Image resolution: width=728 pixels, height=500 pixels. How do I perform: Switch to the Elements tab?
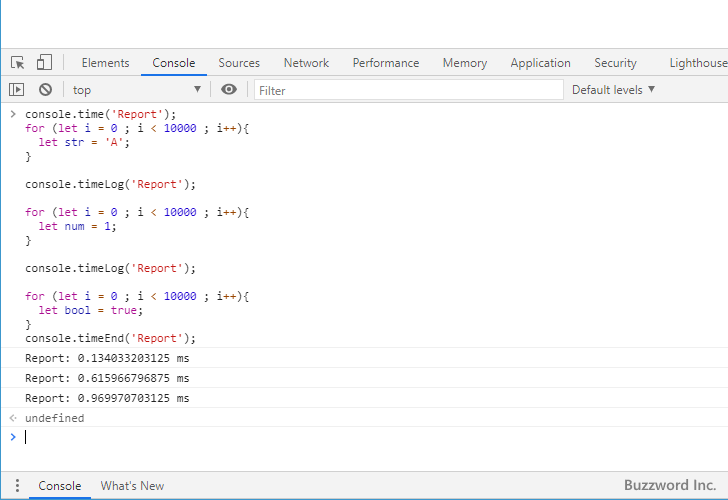[105, 63]
